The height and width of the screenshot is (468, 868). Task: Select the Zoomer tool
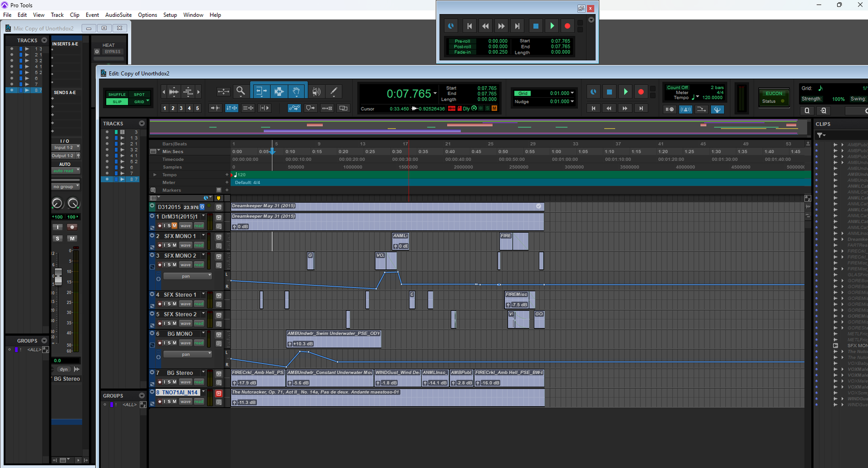click(240, 91)
